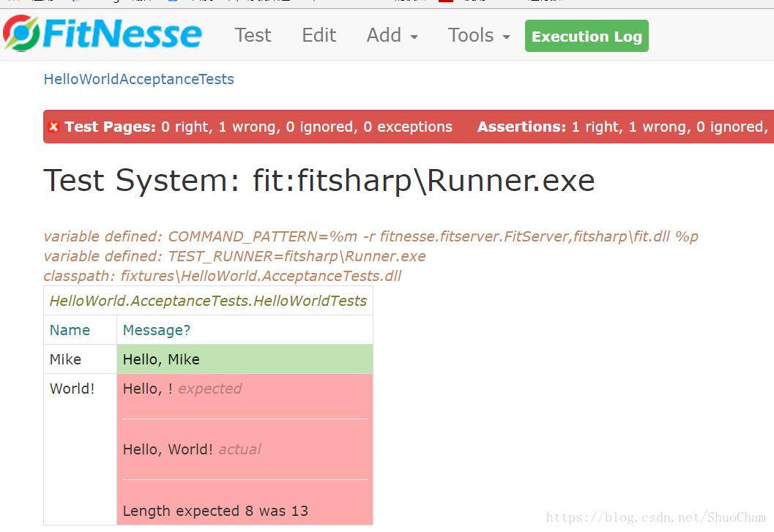Click the 'Length expected 8 was 13' text
The height and width of the screenshot is (532, 774).
[x=215, y=511]
